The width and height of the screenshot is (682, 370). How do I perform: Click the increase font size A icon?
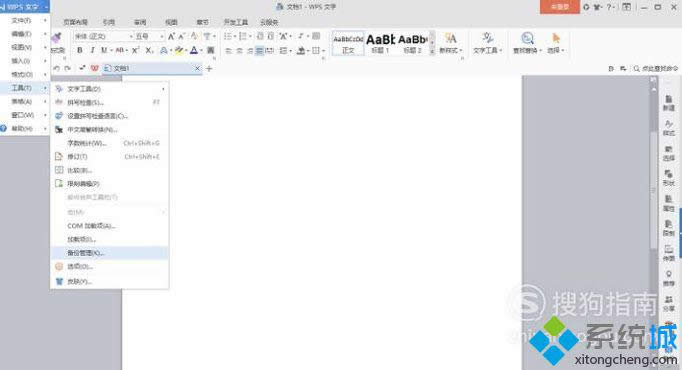click(171, 37)
